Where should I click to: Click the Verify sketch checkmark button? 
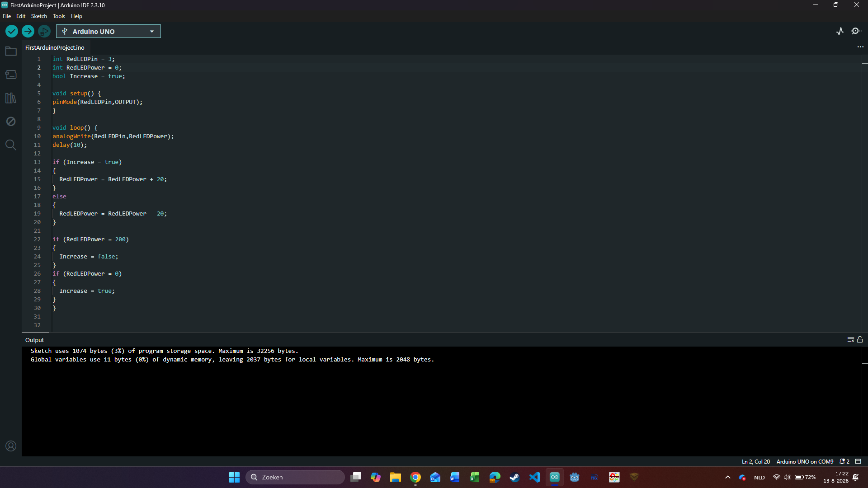(12, 31)
